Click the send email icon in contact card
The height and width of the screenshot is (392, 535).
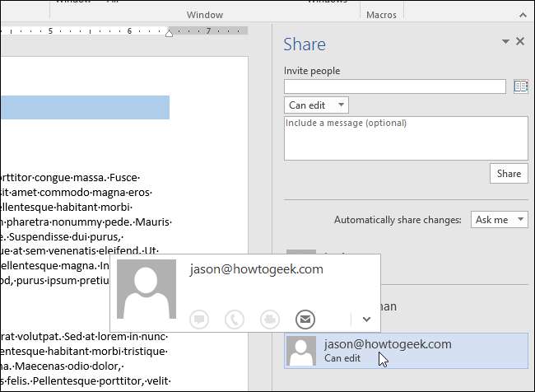305,319
